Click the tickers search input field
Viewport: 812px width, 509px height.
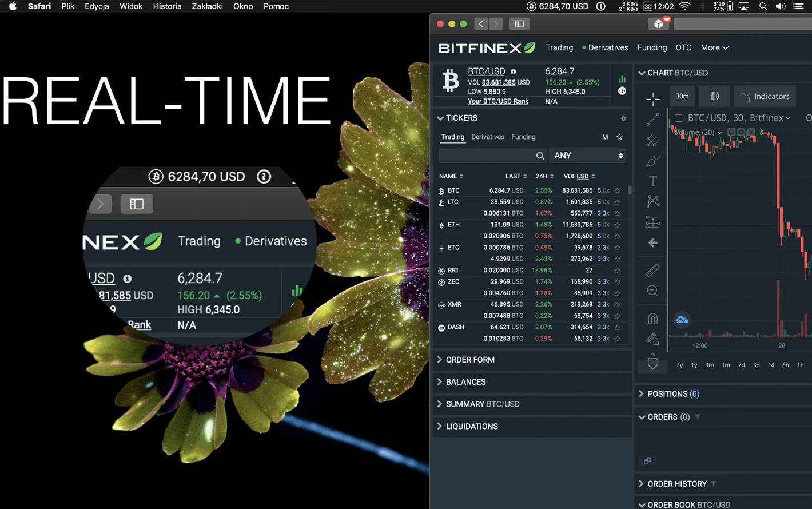tap(492, 156)
